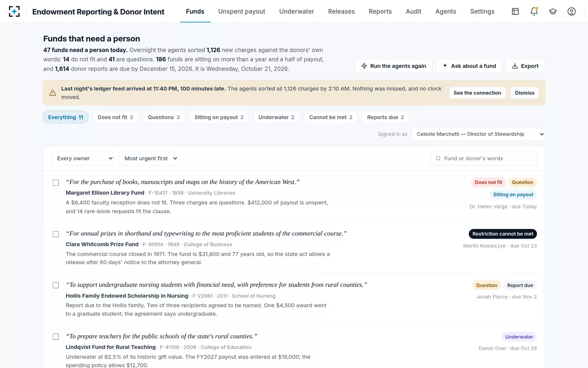Image resolution: width=588 pixels, height=368 pixels.
Task: Switch to the Agents tab
Action: 445,11
